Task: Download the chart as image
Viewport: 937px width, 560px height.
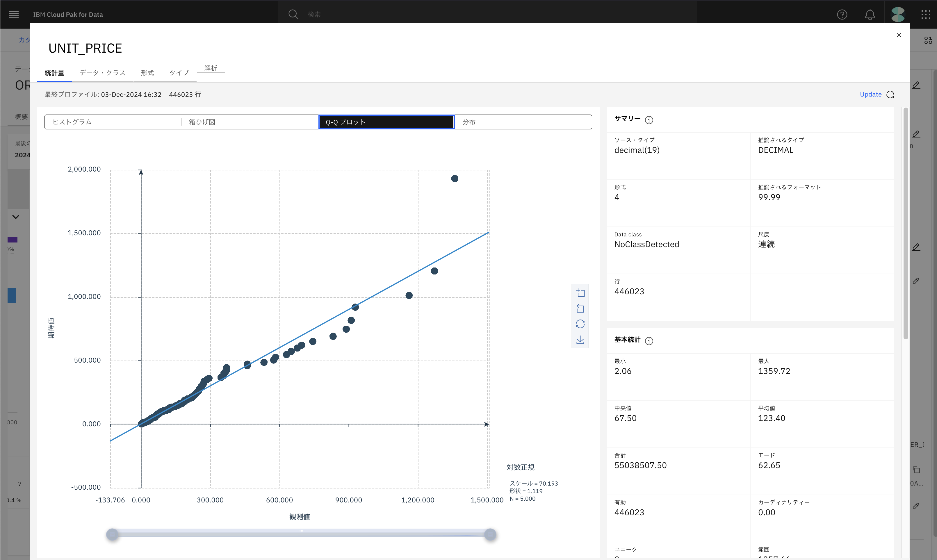Action: click(x=580, y=340)
